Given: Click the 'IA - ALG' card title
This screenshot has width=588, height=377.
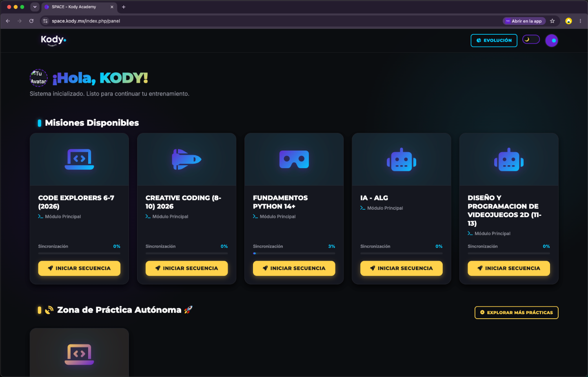Looking at the screenshot, I should 374,198.
